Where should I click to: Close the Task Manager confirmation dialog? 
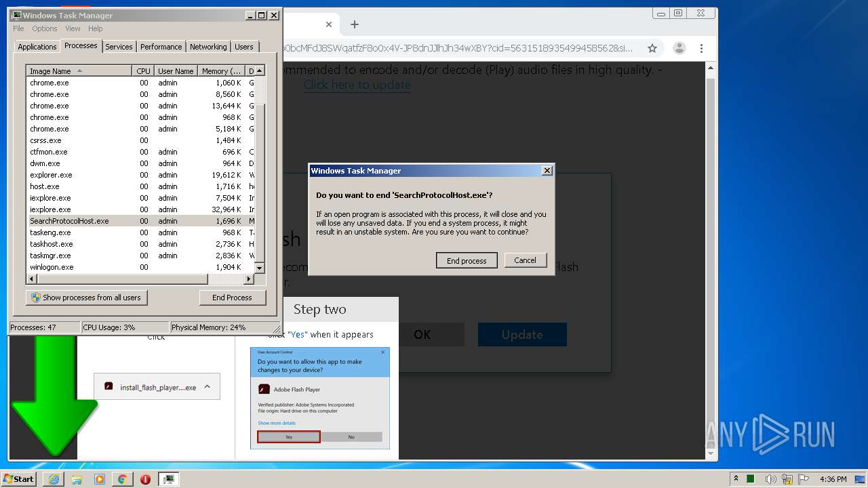coord(547,171)
